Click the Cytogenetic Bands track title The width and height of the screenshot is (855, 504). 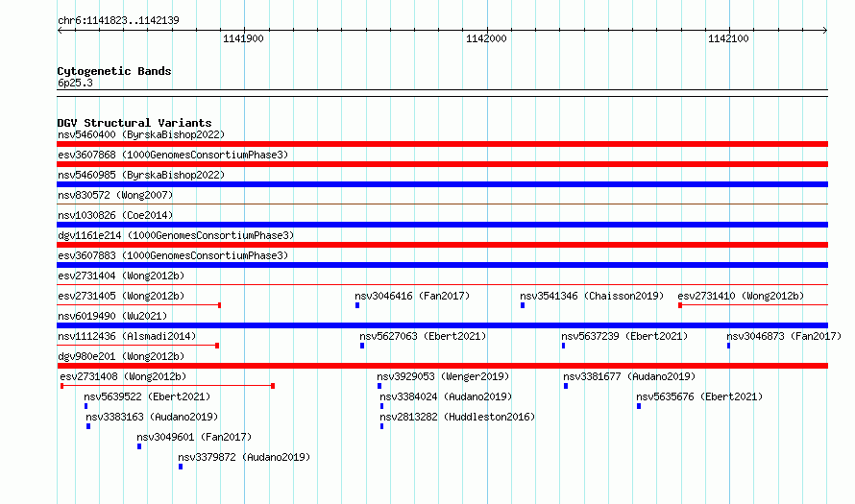click(114, 71)
